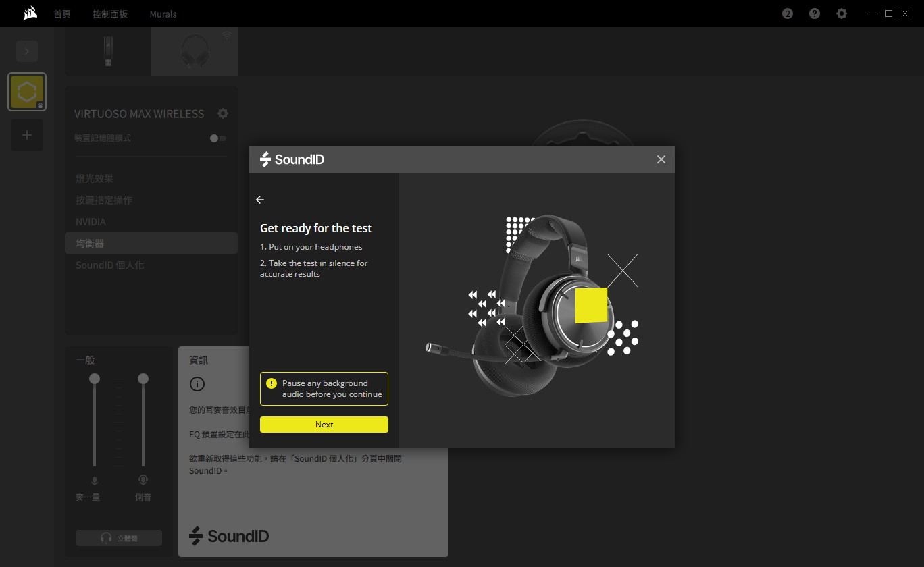924x567 pixels.
Task: Toggle 裝置記憶體模式 switch
Action: coord(217,138)
